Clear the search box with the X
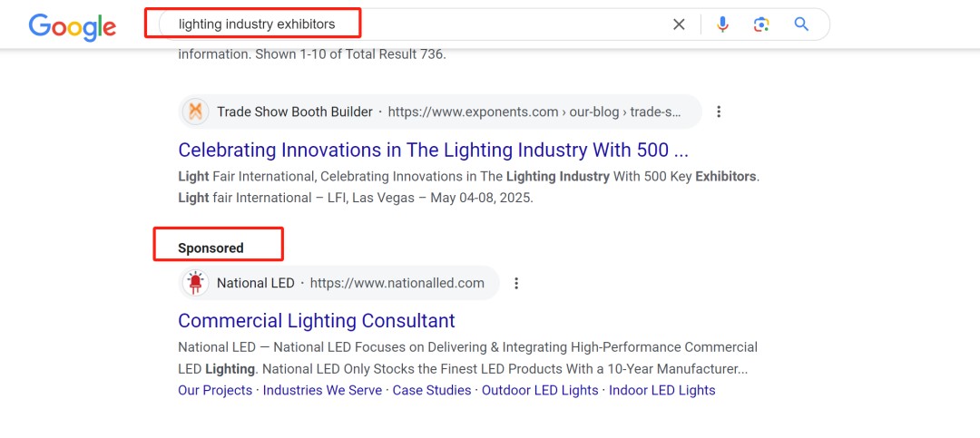Image resolution: width=980 pixels, height=438 pixels. [679, 24]
